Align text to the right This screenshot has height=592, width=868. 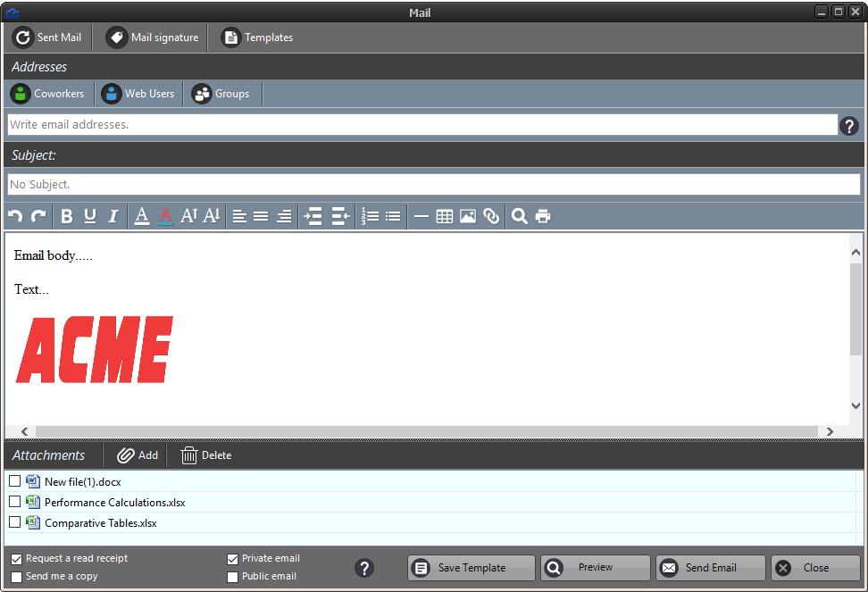[284, 216]
